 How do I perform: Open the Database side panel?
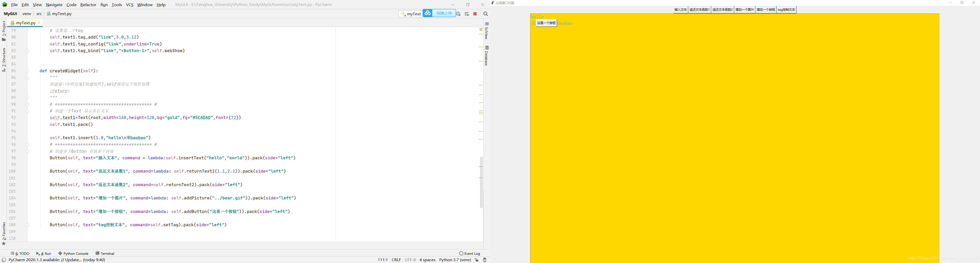tap(487, 56)
